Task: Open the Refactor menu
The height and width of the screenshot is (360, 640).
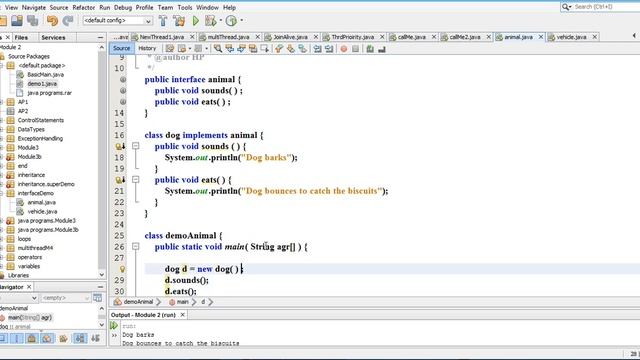Action: coord(84,7)
